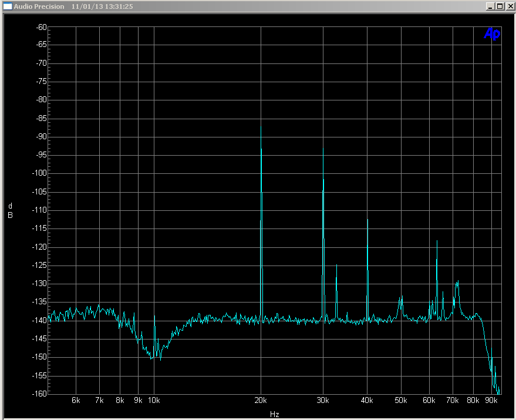The image size is (516, 420).
Task: Click the -60 dB axis label
Action: coord(41,28)
